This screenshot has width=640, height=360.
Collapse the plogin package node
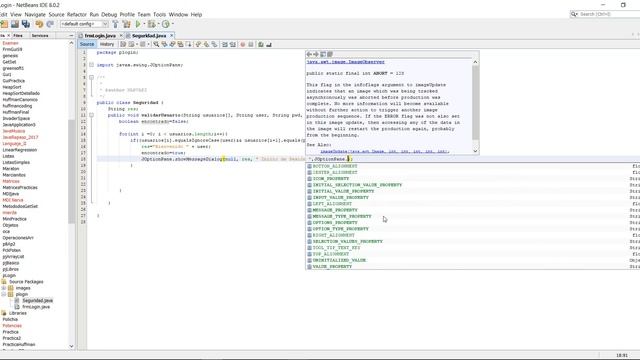[4, 294]
